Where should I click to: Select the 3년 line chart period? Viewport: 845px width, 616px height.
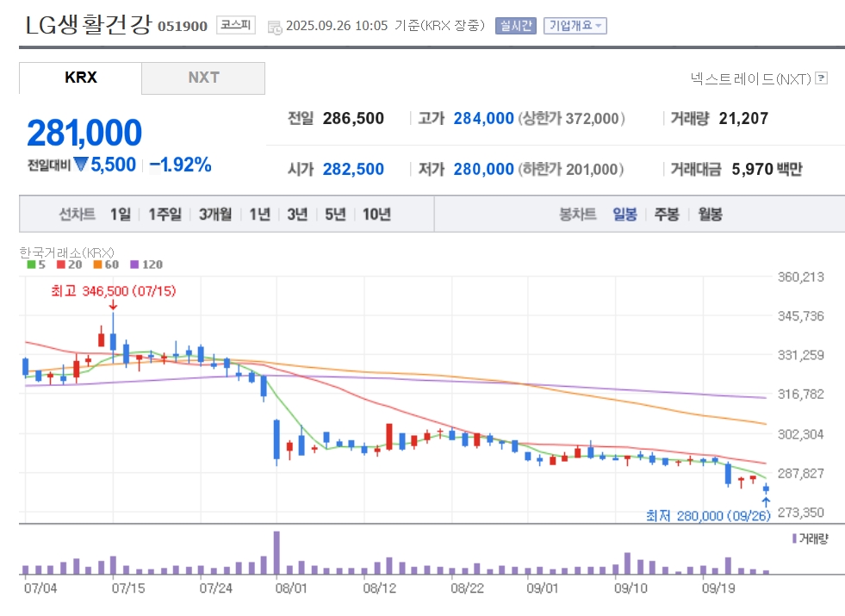(x=297, y=215)
